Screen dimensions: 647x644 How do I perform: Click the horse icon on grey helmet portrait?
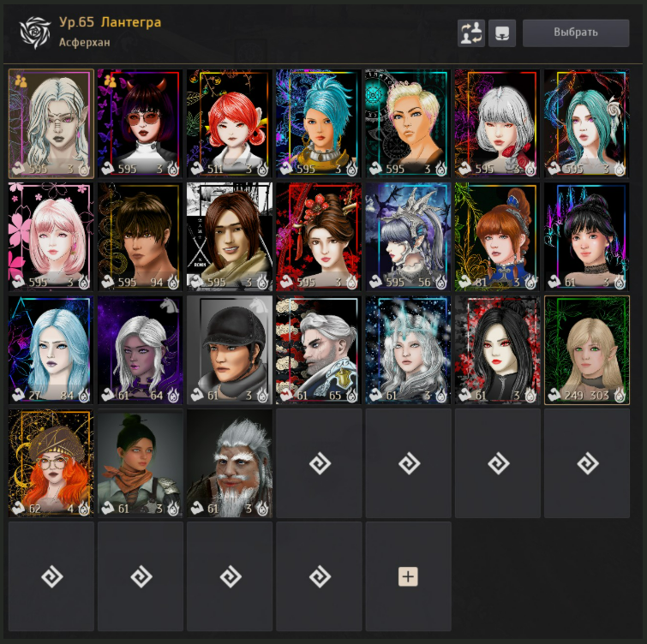coord(259,305)
